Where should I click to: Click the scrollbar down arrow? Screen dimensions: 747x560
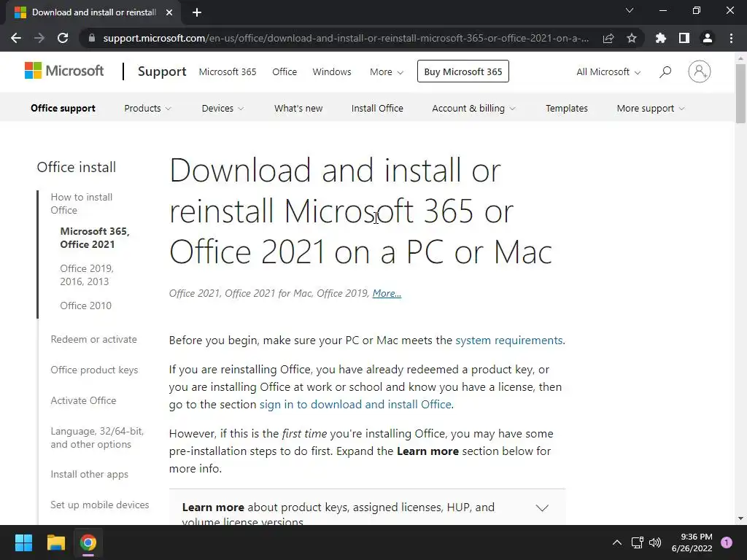740,518
